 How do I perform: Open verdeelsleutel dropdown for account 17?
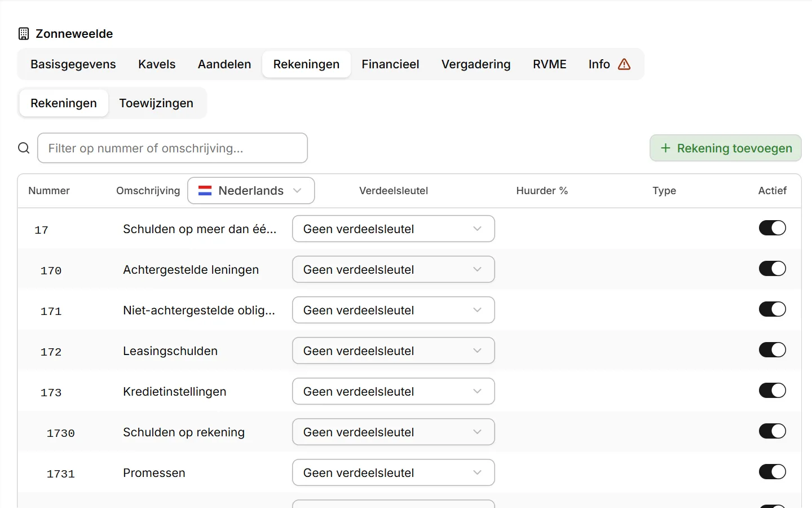[x=394, y=229]
